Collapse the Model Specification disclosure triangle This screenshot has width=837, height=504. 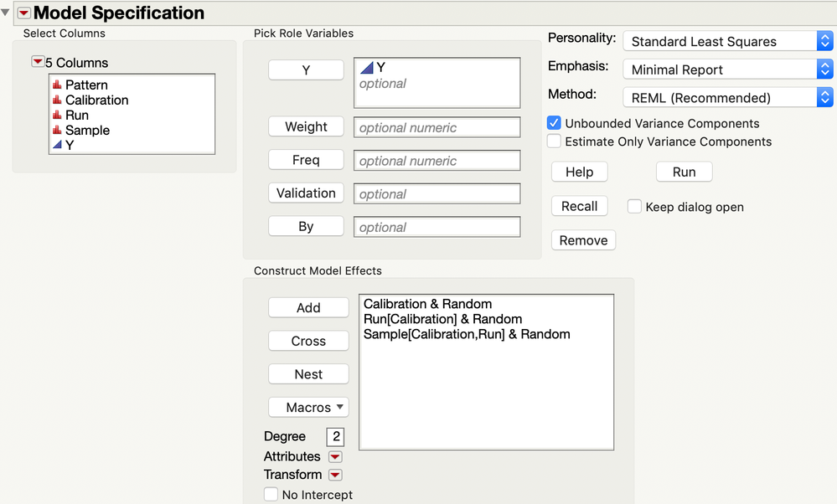click(x=6, y=13)
